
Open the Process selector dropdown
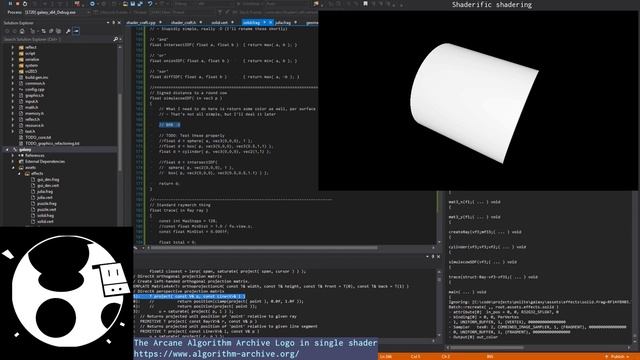tap(88, 12)
